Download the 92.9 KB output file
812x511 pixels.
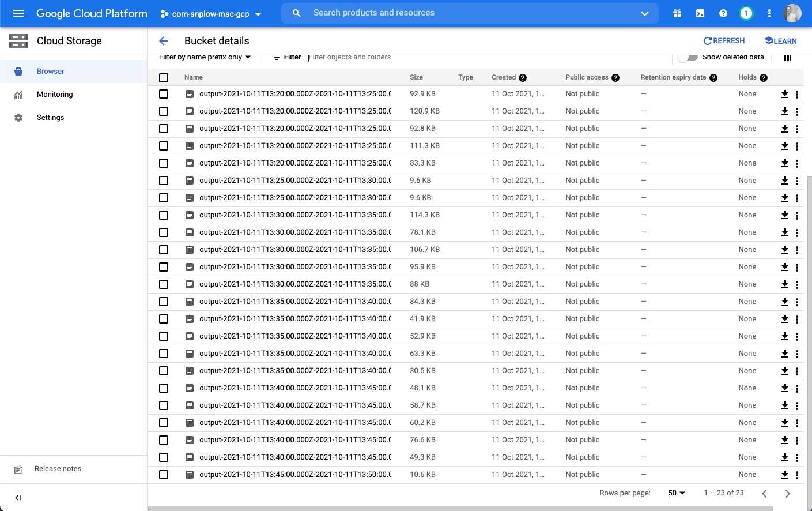tap(784, 94)
